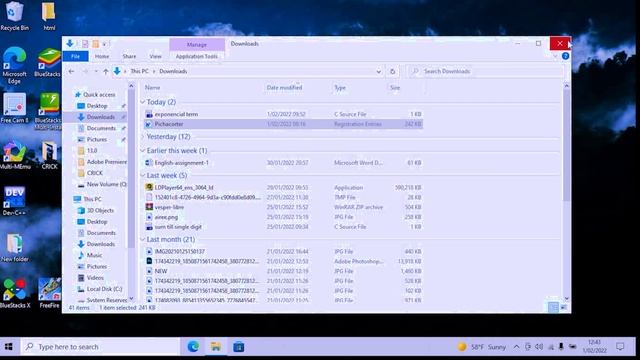This screenshot has width=640, height=360.
Task: Switch to details view layout icon
Action: click(553, 307)
